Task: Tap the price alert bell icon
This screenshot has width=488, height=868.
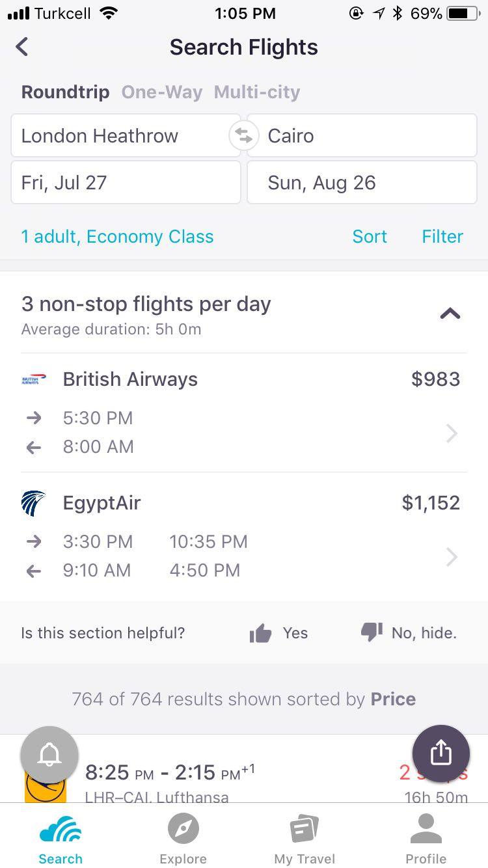Action: pyautogui.click(x=49, y=755)
